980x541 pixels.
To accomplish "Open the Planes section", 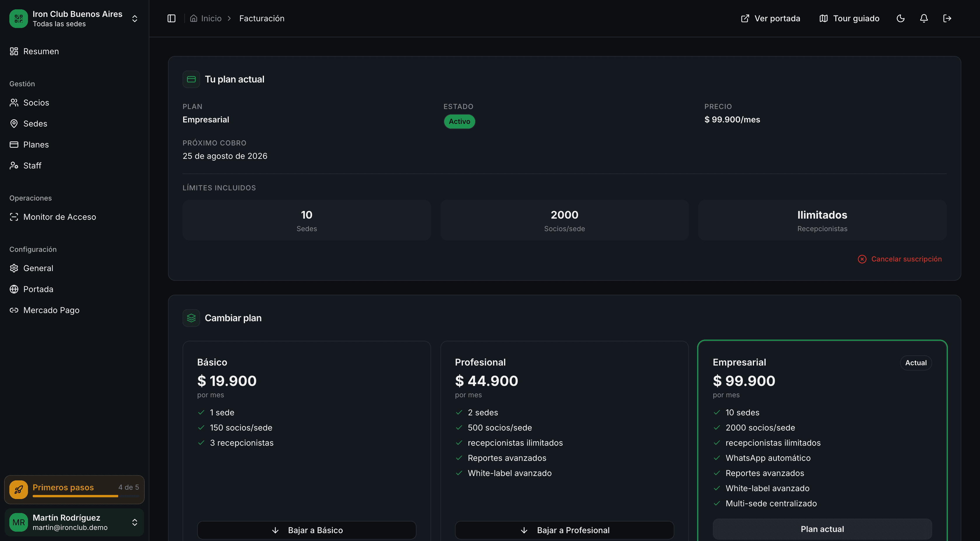I will pos(36,144).
